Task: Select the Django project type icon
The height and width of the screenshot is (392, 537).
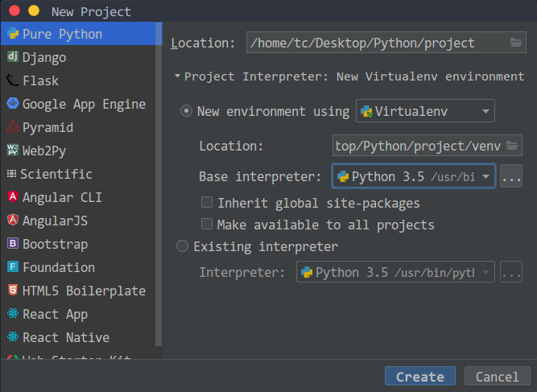Action: click(x=13, y=57)
